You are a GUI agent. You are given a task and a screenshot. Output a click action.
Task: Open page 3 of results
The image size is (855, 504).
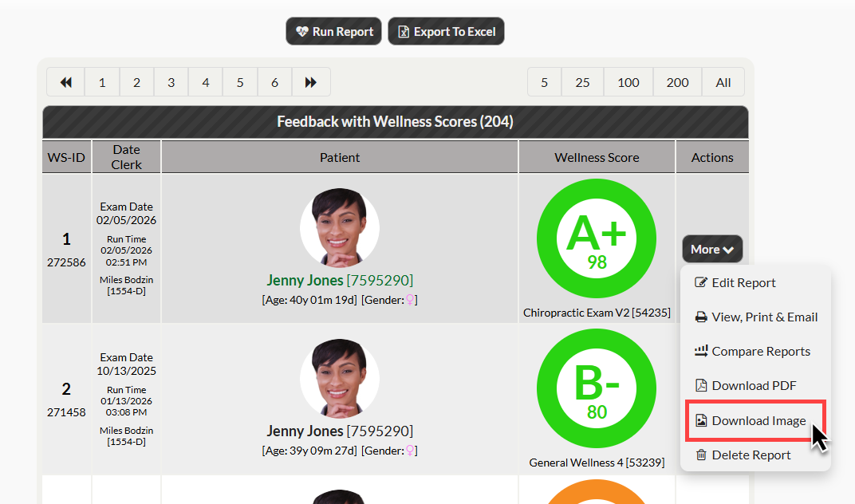click(x=171, y=82)
